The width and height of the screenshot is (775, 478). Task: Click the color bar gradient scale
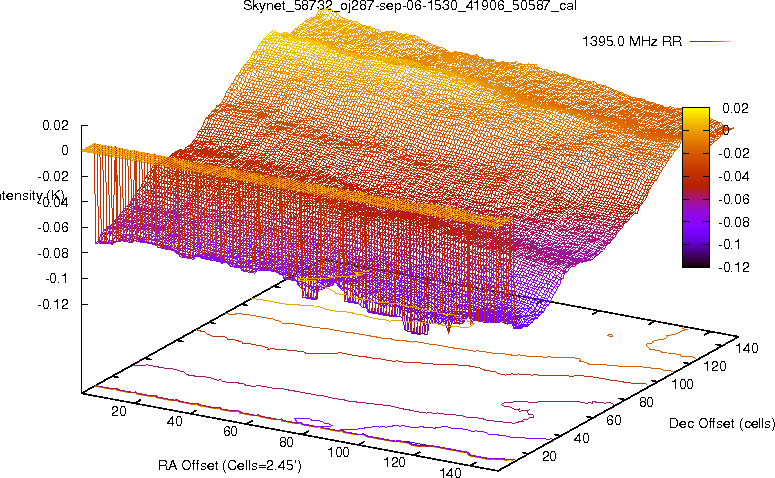coord(696,187)
